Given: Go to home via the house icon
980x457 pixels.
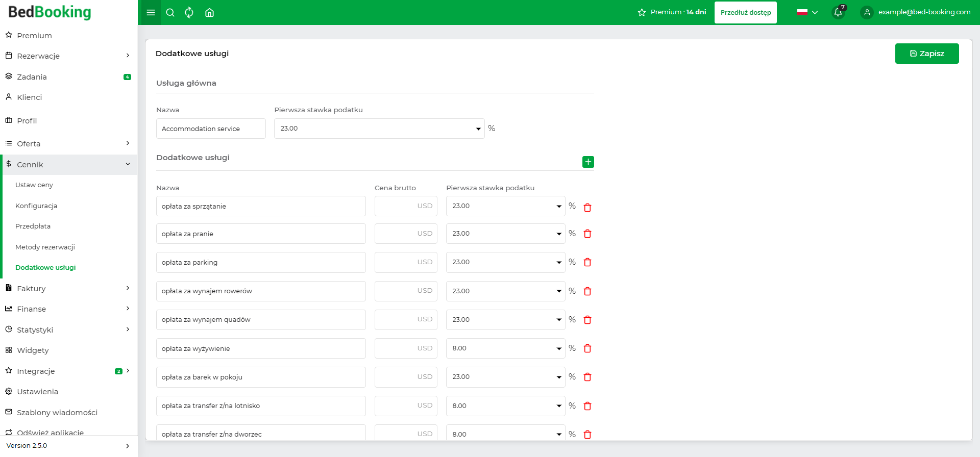Looking at the screenshot, I should coord(209,13).
